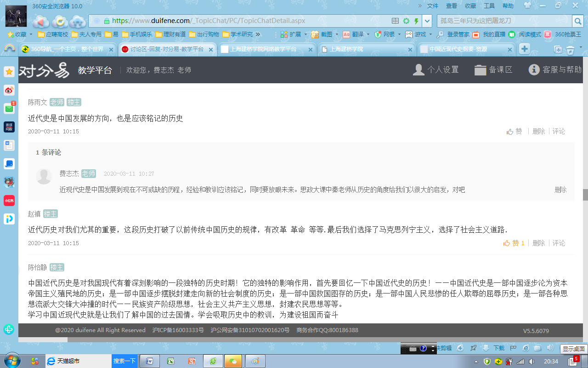Click the 客服与帮助 info icon
The height and width of the screenshot is (368, 588).
click(534, 69)
